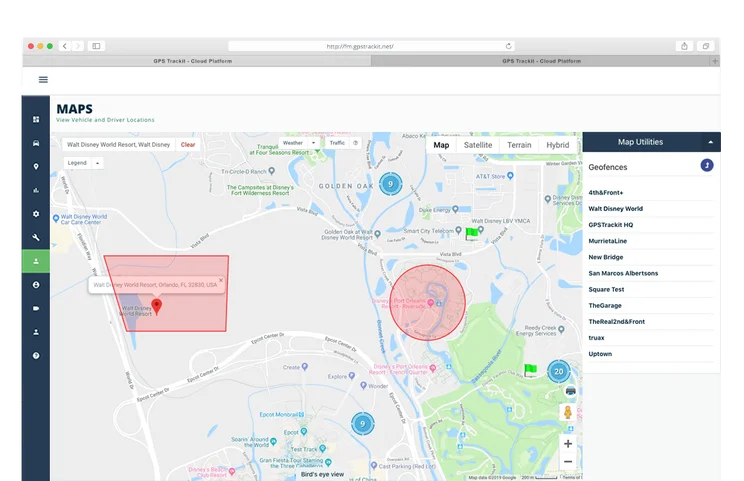The image size is (744, 481).
Task: Select the second GPS Trackit browser tab
Action: coord(541,61)
